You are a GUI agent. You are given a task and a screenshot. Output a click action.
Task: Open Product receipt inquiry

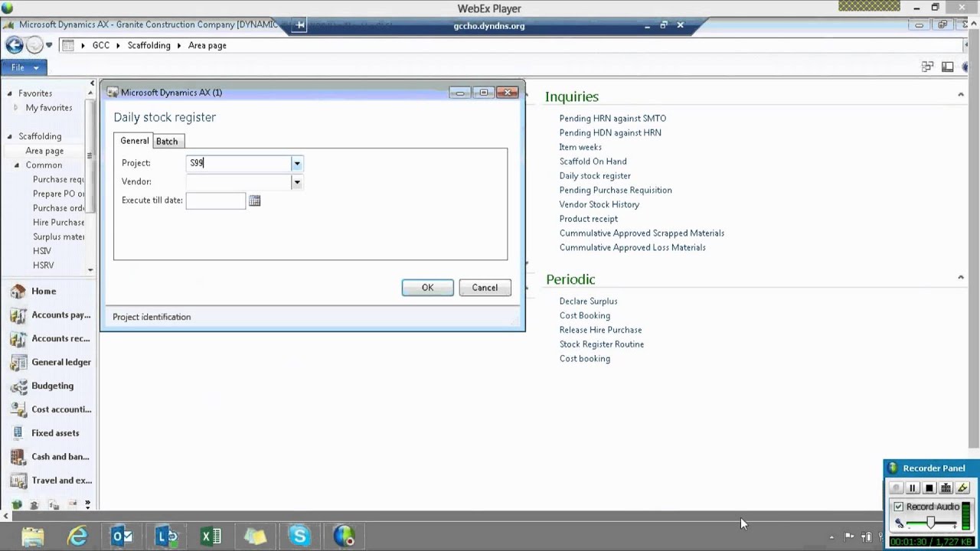[x=588, y=219]
